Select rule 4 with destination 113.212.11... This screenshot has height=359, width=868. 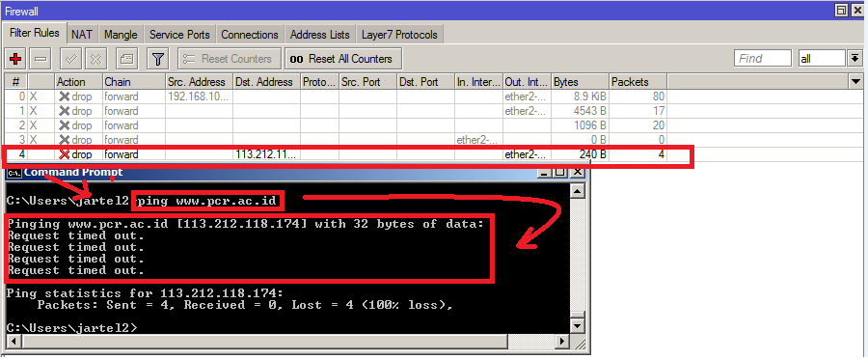click(336, 154)
